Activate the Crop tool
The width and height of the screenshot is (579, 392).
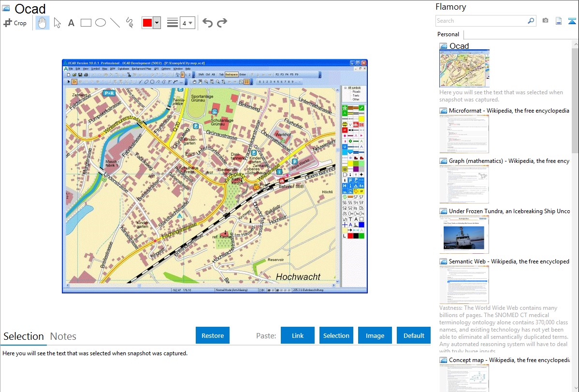[x=15, y=23]
